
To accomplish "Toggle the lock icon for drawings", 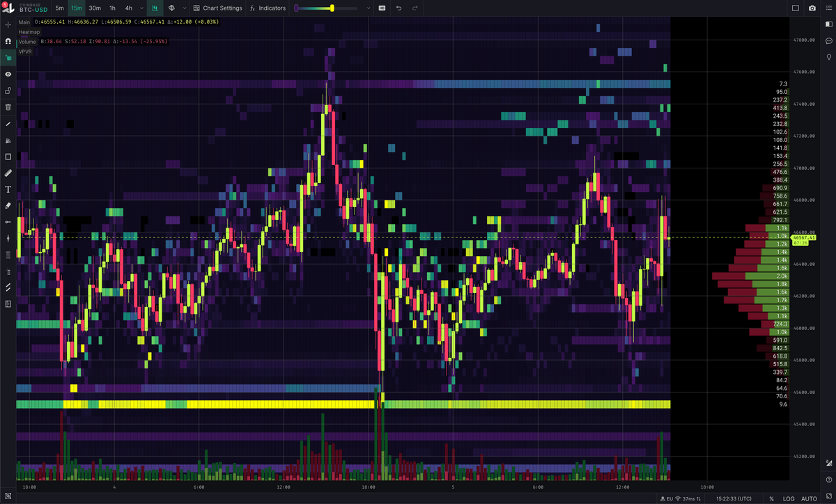I will point(8,90).
